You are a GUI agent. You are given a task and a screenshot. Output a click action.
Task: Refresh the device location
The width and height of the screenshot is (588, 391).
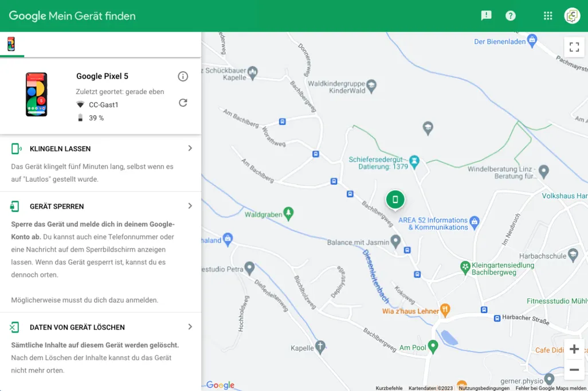pos(183,103)
